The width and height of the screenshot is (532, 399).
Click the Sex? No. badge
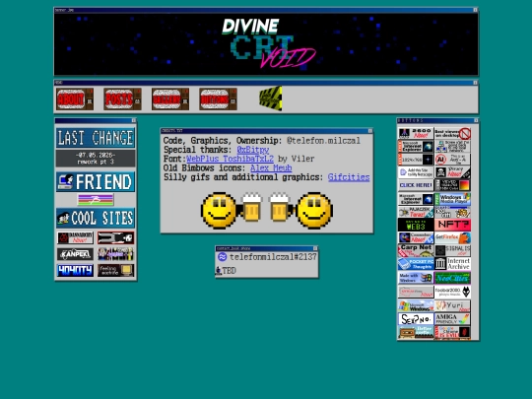point(416,319)
